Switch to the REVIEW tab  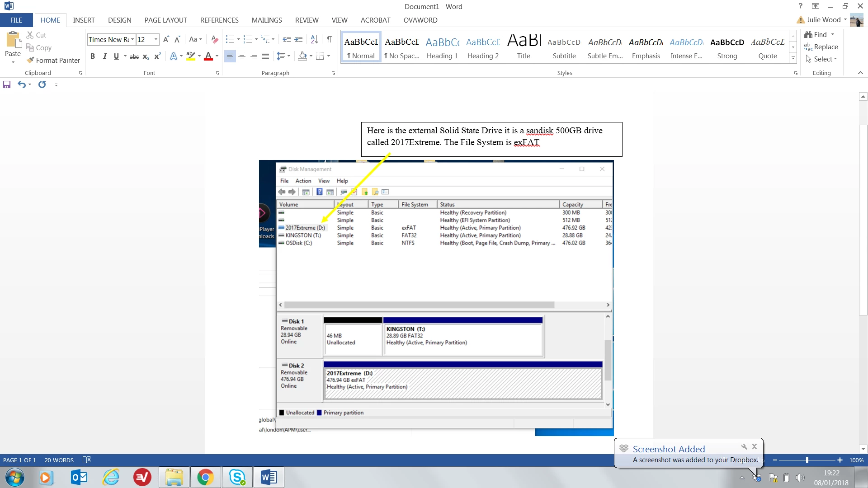(307, 20)
